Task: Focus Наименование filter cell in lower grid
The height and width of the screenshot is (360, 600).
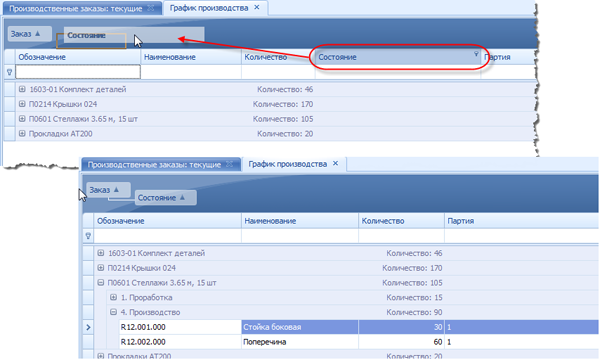Action: point(300,236)
